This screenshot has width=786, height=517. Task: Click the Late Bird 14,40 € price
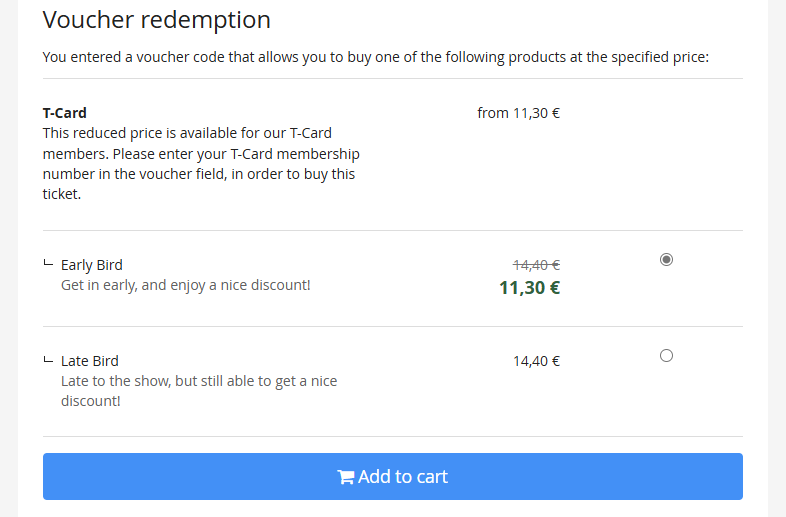(x=536, y=361)
